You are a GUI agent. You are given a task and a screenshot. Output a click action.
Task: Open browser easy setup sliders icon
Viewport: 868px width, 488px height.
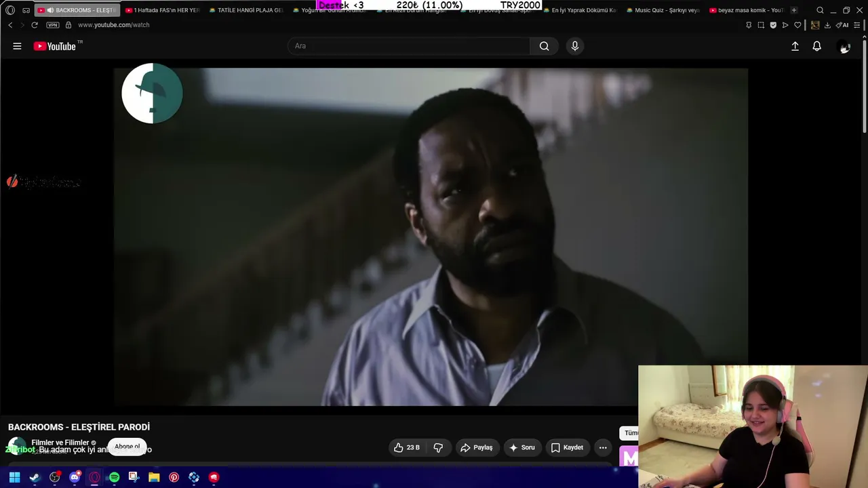pos(857,25)
